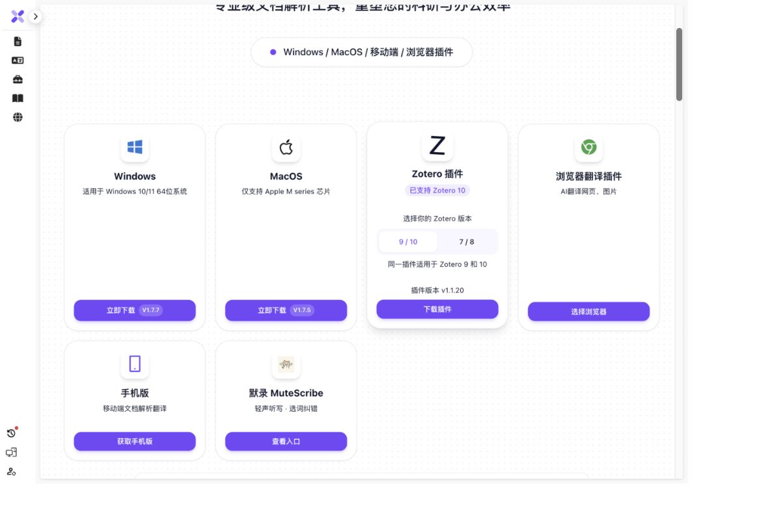Click the Windows logo icon
The height and width of the screenshot is (532, 757).
135,147
